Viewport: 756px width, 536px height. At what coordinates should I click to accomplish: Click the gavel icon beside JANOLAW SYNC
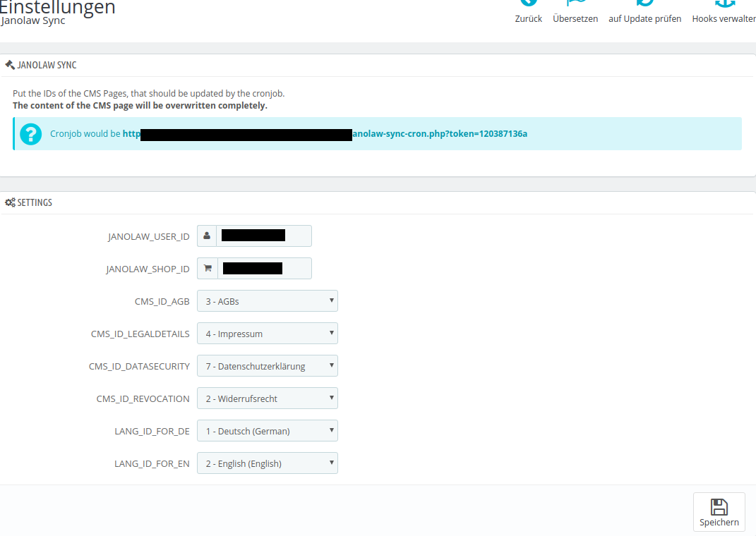[10, 65]
